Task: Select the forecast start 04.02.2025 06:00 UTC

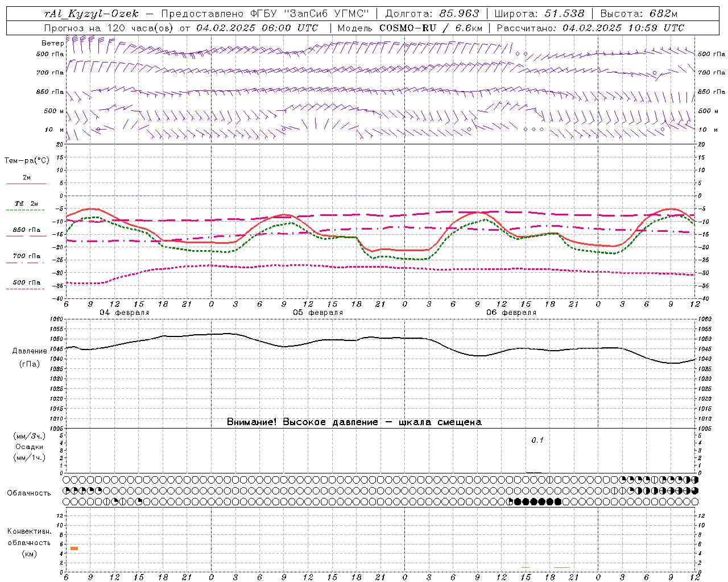Action: pyautogui.click(x=257, y=28)
